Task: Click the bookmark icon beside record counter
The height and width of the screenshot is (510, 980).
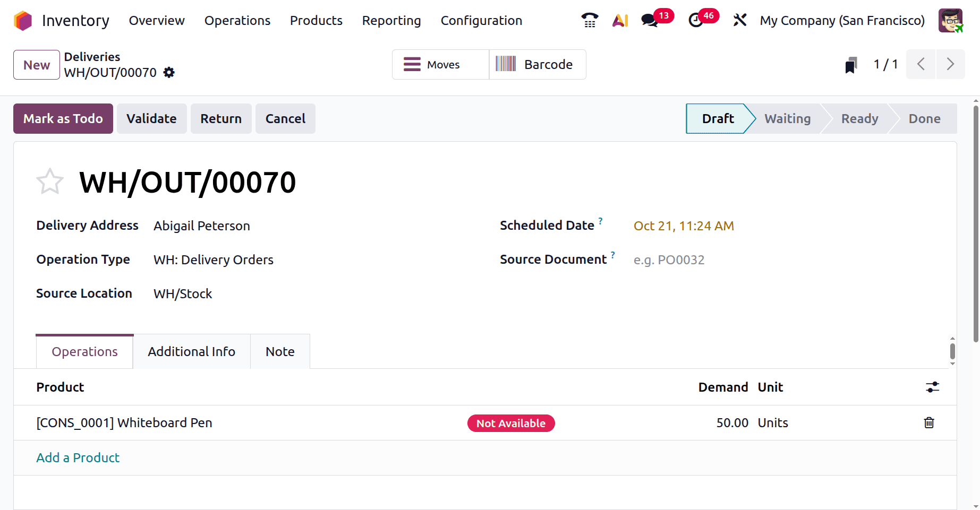Action: [x=851, y=65]
